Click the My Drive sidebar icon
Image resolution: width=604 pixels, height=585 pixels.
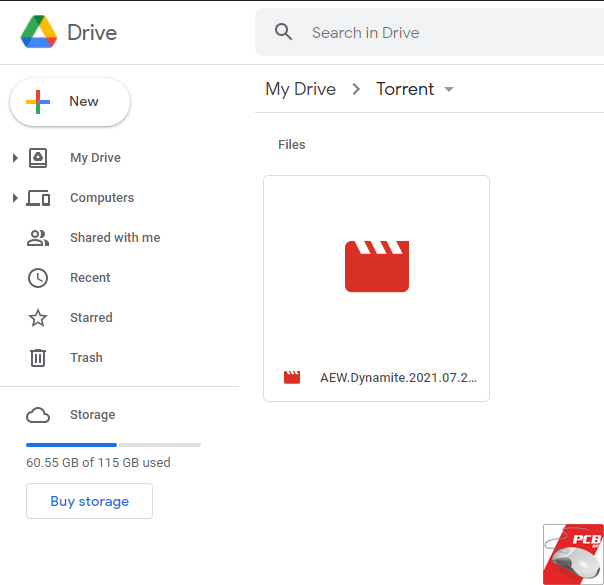click(x=38, y=158)
